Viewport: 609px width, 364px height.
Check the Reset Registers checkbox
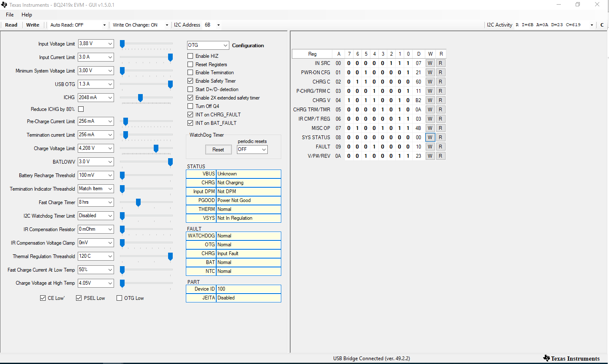coord(190,65)
